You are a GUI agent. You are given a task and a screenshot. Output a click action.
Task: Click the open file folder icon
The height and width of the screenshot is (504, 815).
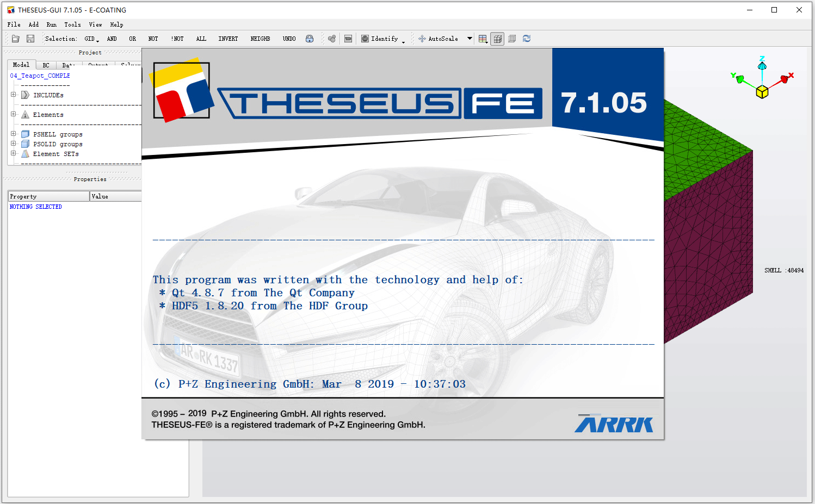tap(16, 39)
